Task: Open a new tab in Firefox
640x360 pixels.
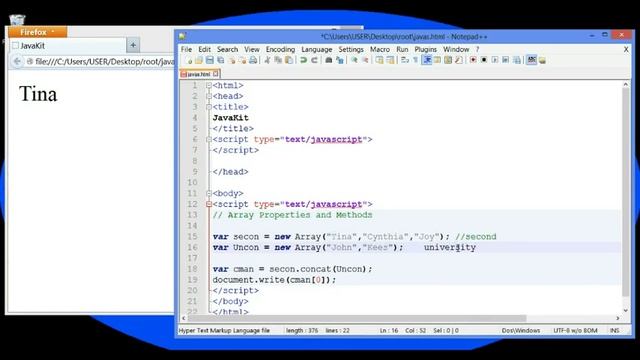Action: pyautogui.click(x=133, y=45)
